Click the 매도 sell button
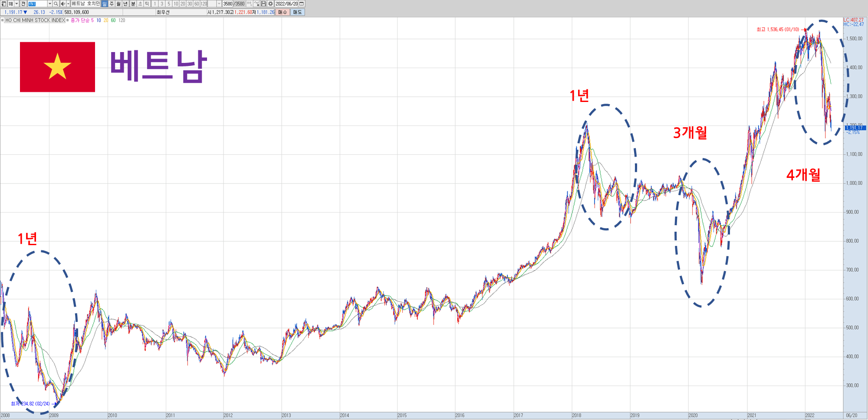Screen dimensions: 868x420 pos(298,12)
